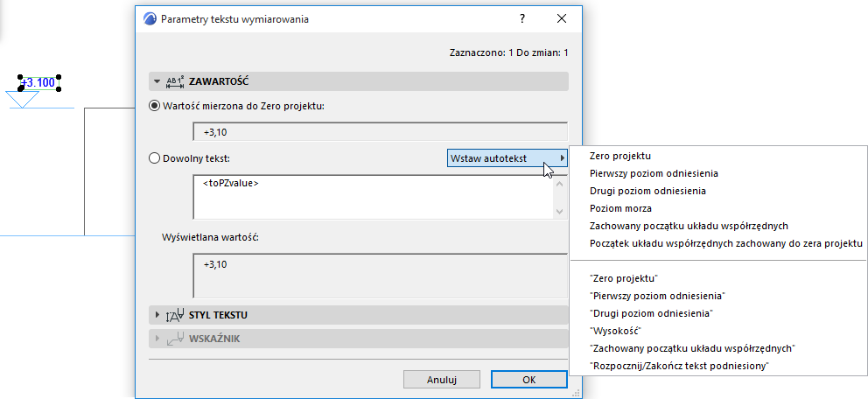The width and height of the screenshot is (868, 399).
Task: Select the 'Dowolny tekst' radio button
Action: pyautogui.click(x=155, y=158)
